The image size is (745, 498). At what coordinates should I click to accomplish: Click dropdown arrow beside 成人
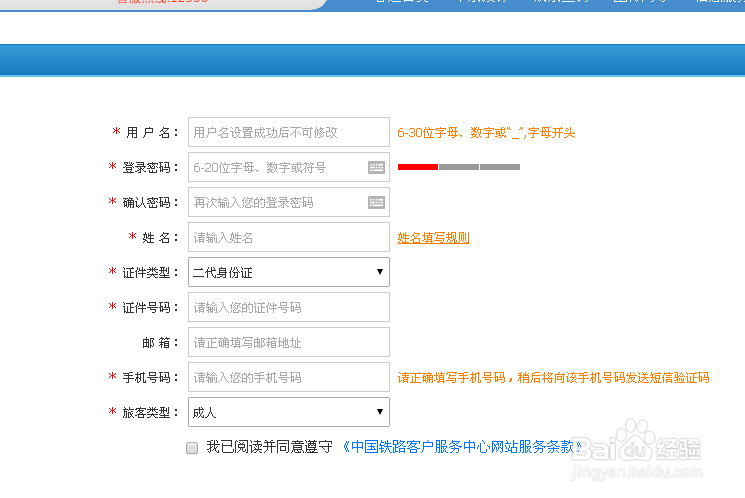pyautogui.click(x=380, y=412)
